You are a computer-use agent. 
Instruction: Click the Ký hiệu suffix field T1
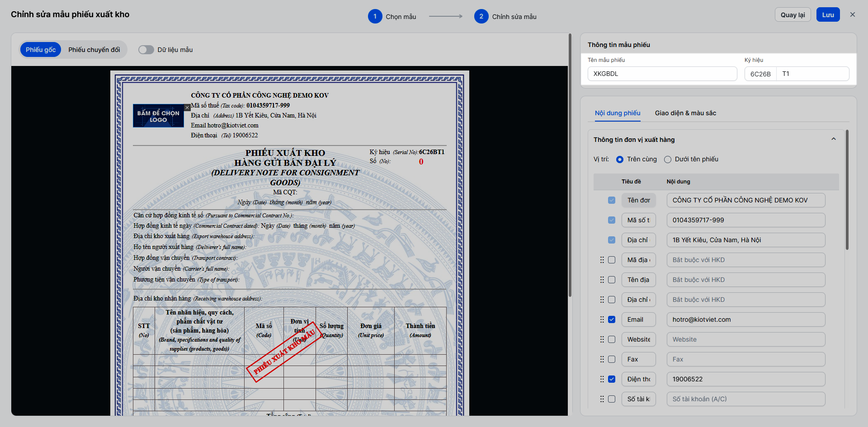[813, 74]
